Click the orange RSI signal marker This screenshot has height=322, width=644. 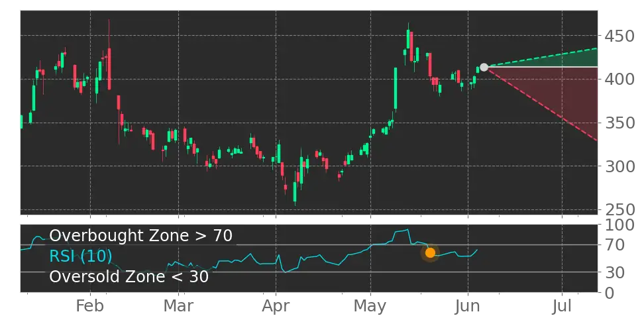[430, 252]
